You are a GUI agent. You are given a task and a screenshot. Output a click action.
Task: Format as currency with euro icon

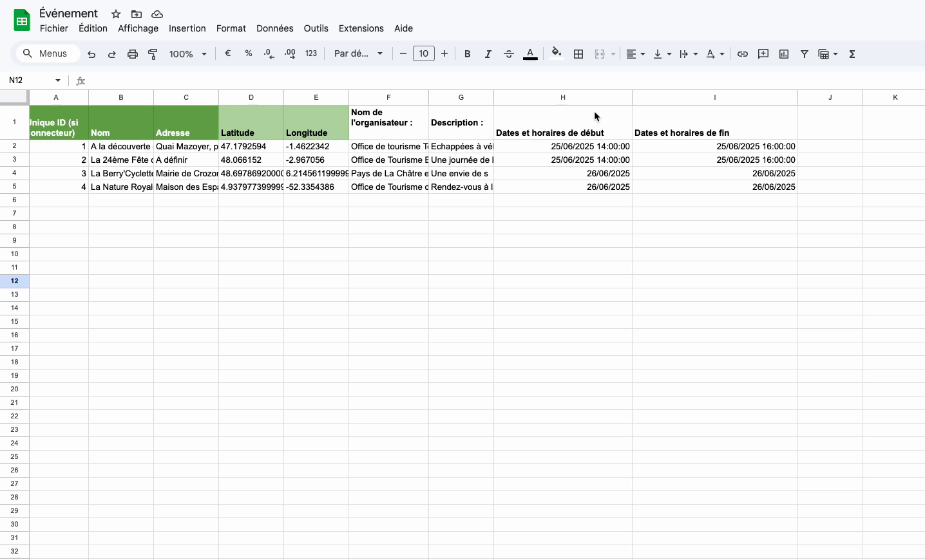[x=228, y=54]
